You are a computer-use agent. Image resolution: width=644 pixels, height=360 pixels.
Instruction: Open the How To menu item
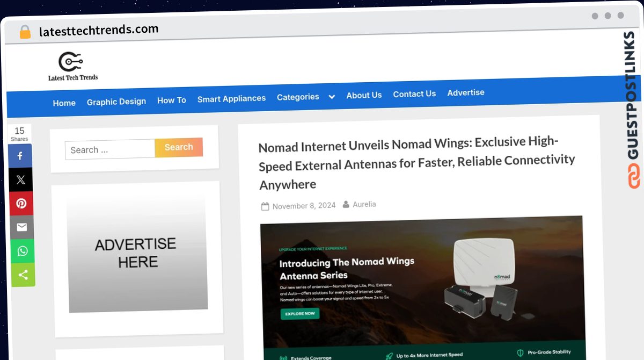coord(172,100)
